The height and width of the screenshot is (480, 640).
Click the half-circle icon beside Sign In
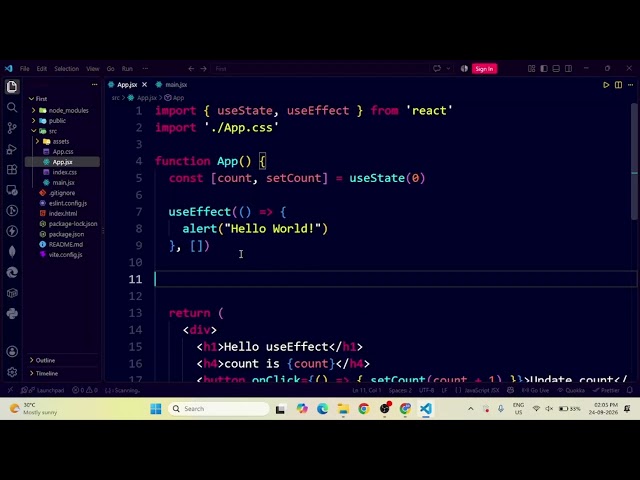coord(464,69)
